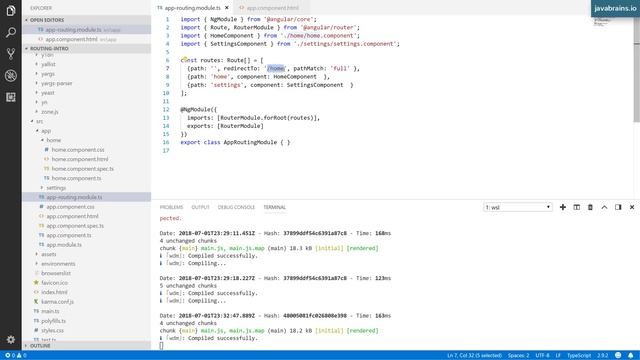Create a new terminal with plus icon
640x360 pixels.
tap(563, 207)
